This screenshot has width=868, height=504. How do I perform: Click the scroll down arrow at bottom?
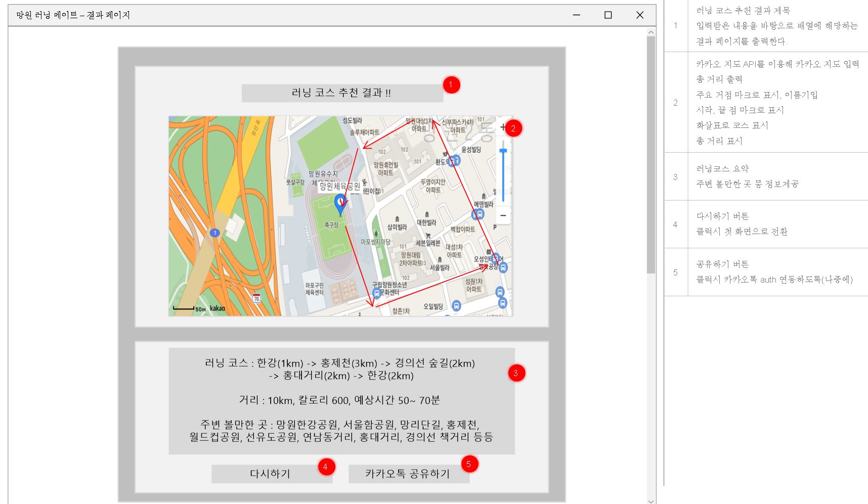(650, 500)
